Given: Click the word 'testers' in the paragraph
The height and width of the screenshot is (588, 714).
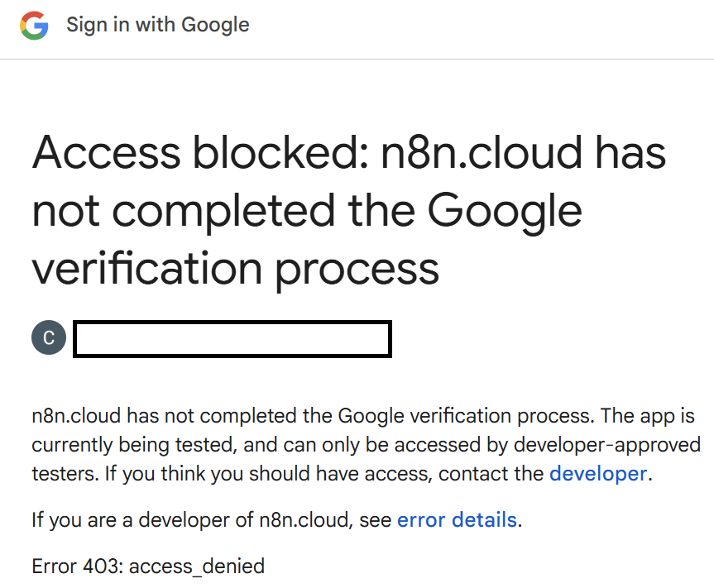Looking at the screenshot, I should pos(61,474).
